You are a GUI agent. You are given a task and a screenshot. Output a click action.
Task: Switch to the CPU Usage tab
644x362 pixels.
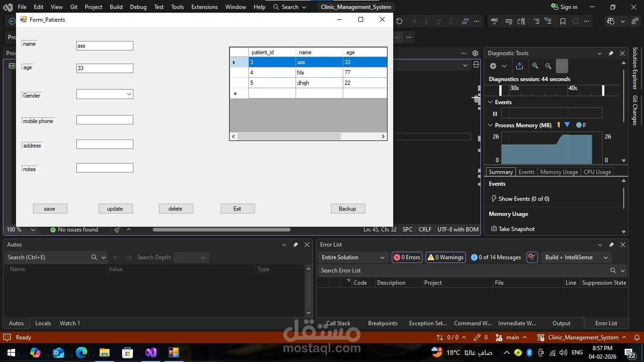tap(597, 172)
